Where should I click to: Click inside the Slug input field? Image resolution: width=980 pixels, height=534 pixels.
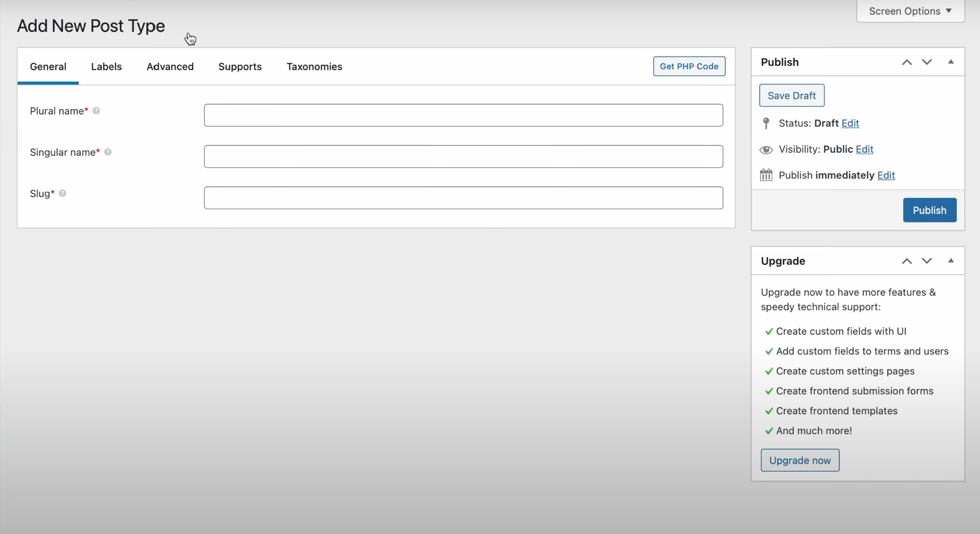[x=463, y=198]
